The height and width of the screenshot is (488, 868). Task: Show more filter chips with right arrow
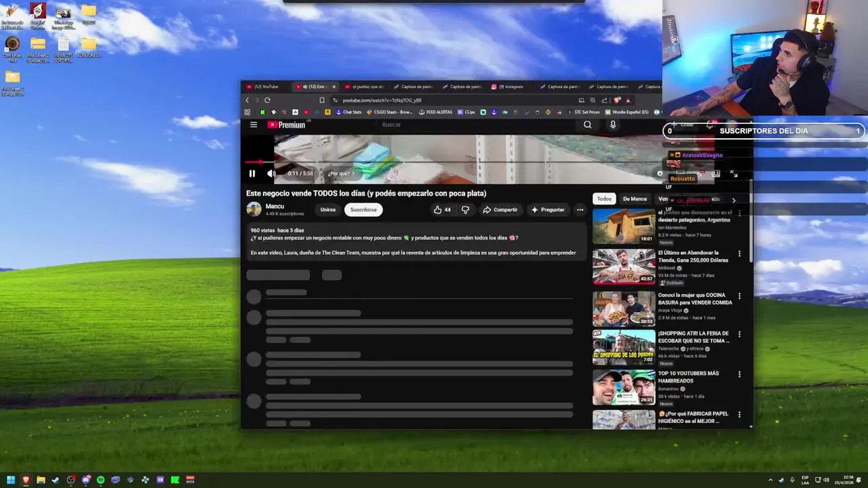point(734,200)
